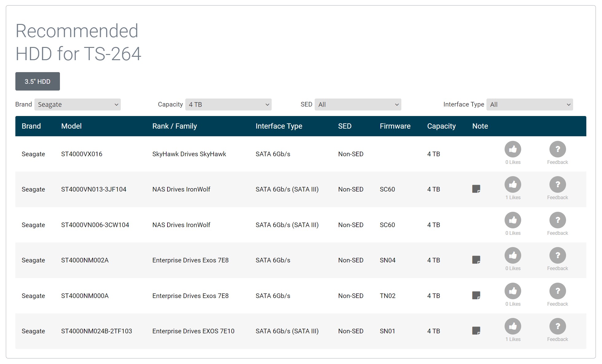Image resolution: width=602 pixels, height=364 pixels.
Task: Open the Feedback question icon for ST4000VX016
Action: pos(557,149)
